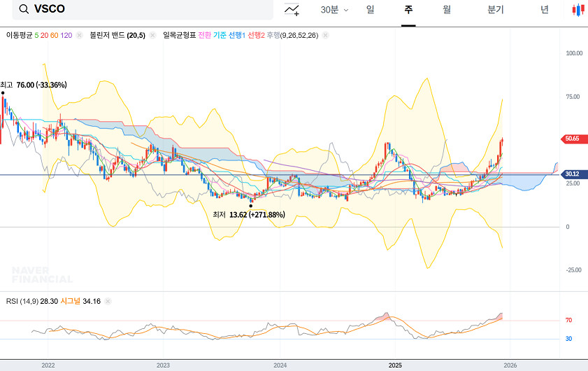
Task: Click the 2026 label on time axis
Action: click(510, 365)
